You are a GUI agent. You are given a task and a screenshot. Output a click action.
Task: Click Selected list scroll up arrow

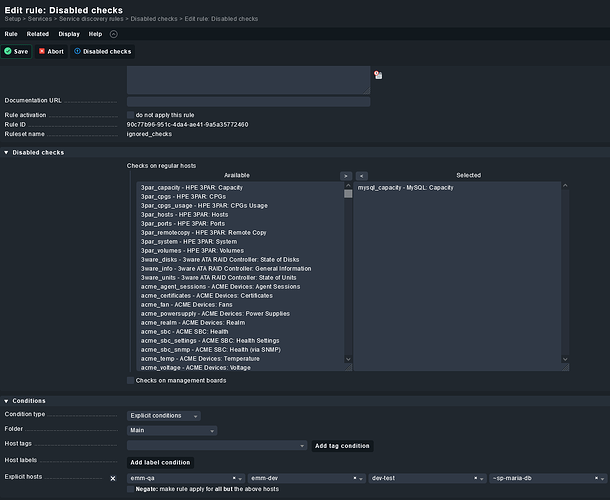pyautogui.click(x=565, y=186)
